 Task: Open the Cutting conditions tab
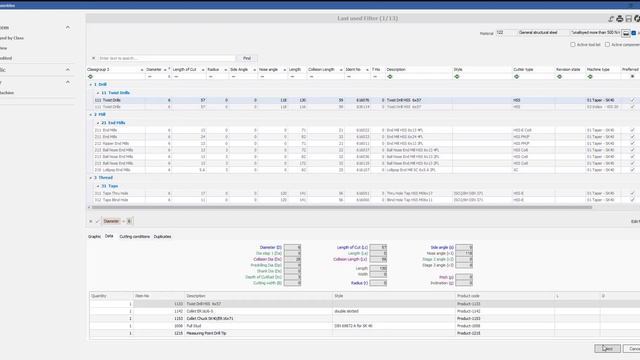(x=135, y=237)
